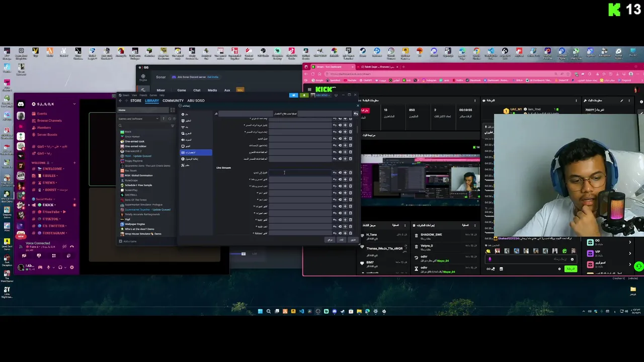Select the Chat tab in Sonar
Viewport: 644px width, 362px height.
197,90
